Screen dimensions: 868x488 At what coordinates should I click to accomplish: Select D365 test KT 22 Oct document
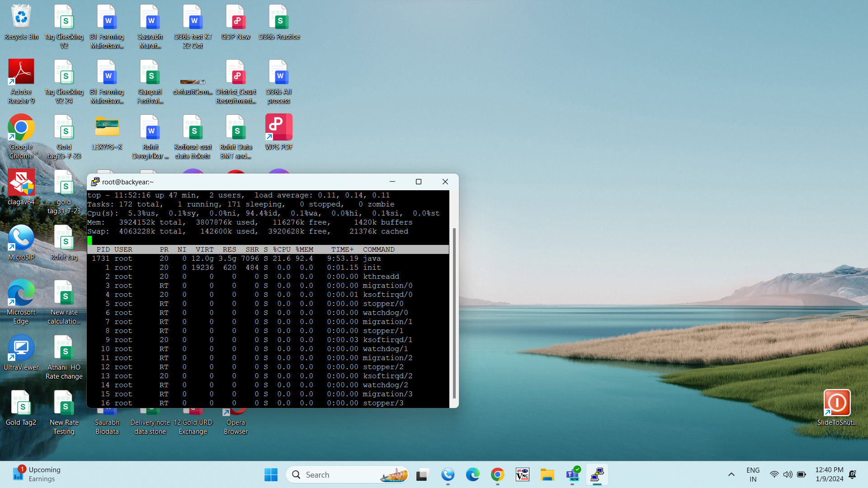tap(193, 27)
